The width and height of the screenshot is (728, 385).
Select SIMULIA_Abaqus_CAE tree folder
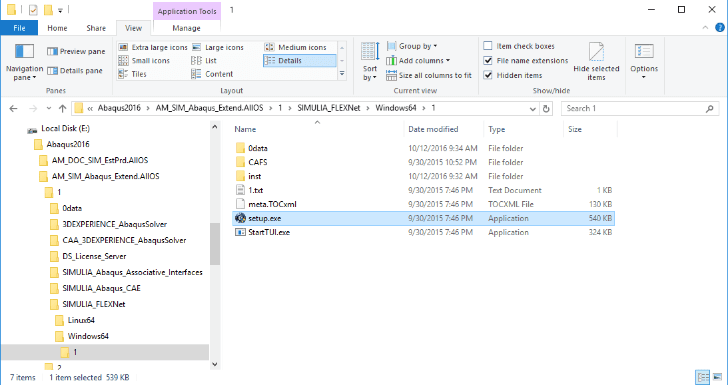pyautogui.click(x=101, y=288)
